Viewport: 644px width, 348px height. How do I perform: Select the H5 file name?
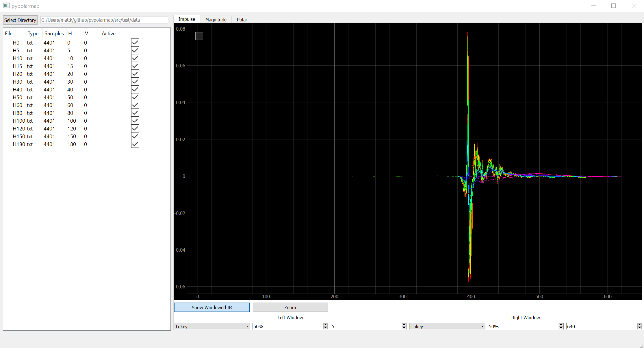coord(16,50)
